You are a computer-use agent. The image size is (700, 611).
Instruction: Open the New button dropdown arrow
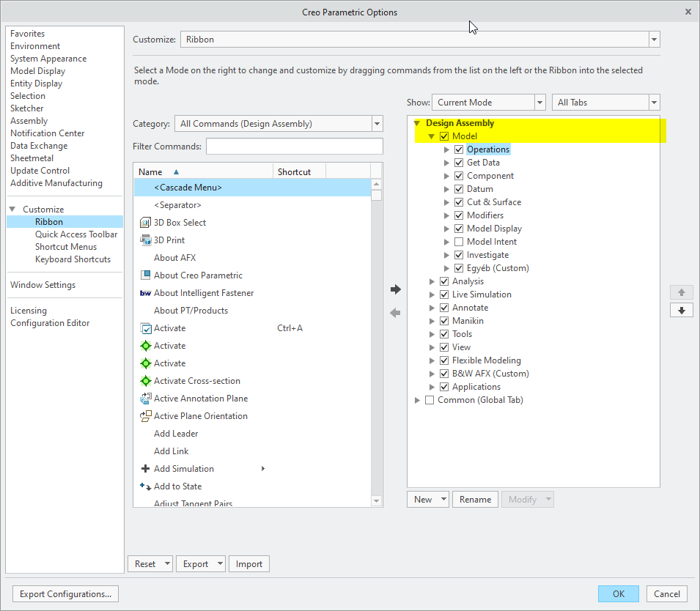click(x=443, y=499)
